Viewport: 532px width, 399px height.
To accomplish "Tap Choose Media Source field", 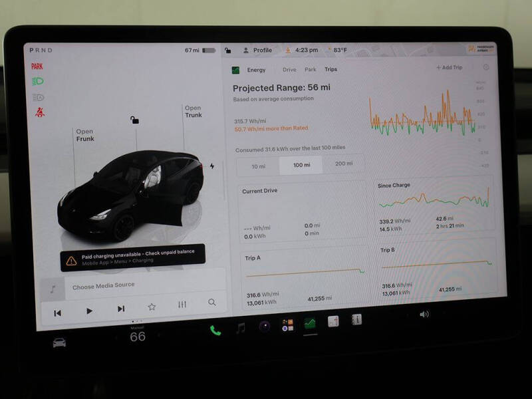I will point(134,287).
